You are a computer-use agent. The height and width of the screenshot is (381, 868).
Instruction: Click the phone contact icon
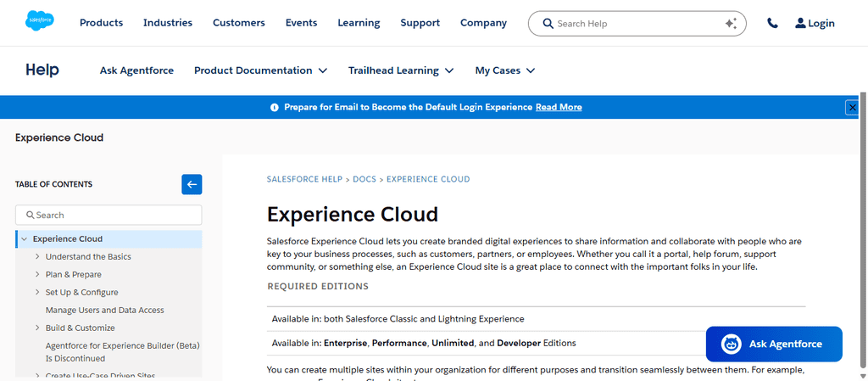pyautogui.click(x=772, y=23)
